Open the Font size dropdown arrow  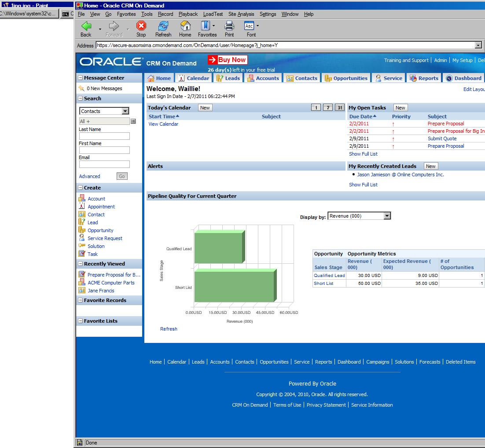(257, 26)
